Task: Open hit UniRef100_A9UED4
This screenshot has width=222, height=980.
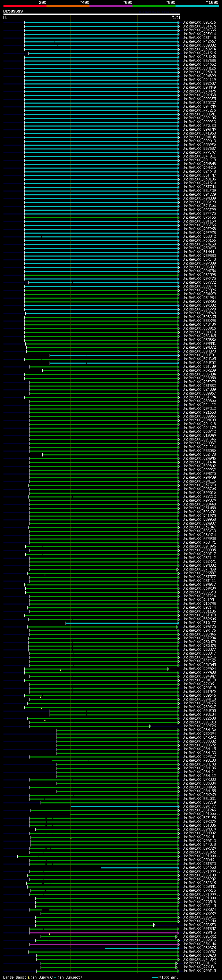Action: click(x=199, y=714)
